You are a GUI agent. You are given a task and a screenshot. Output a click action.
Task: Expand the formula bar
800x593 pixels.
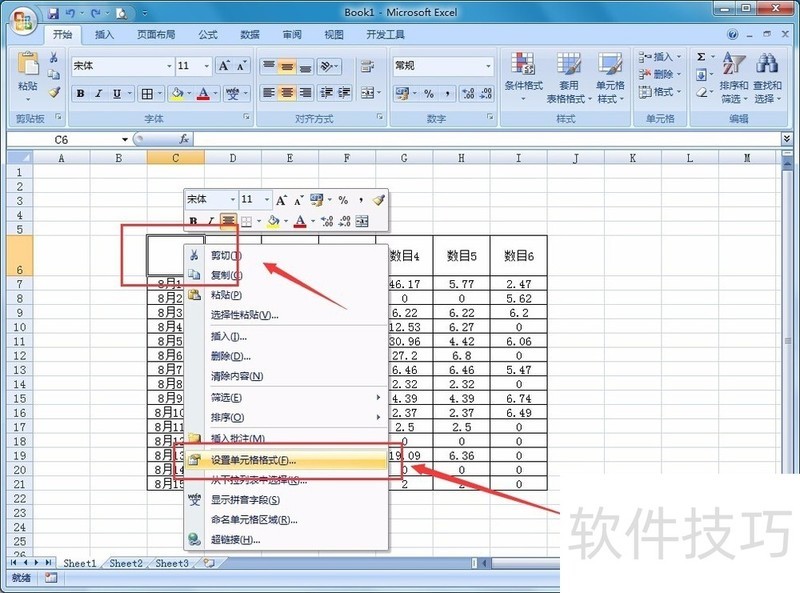point(787,138)
